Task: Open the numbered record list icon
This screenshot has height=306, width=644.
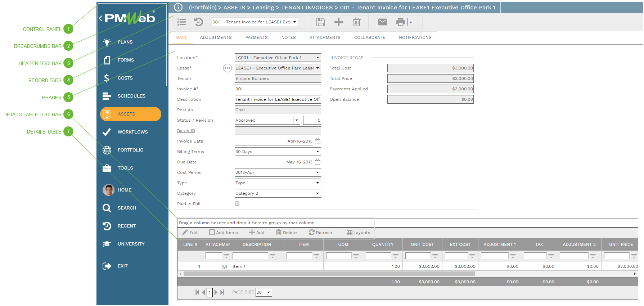Action: [x=181, y=22]
